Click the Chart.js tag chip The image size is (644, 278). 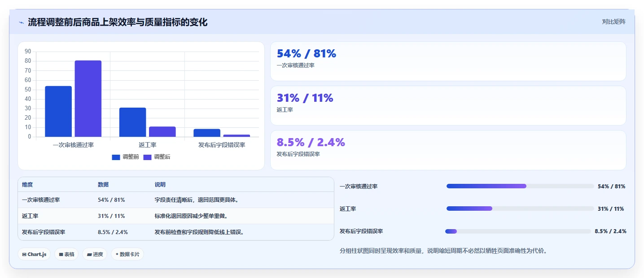pyautogui.click(x=34, y=254)
